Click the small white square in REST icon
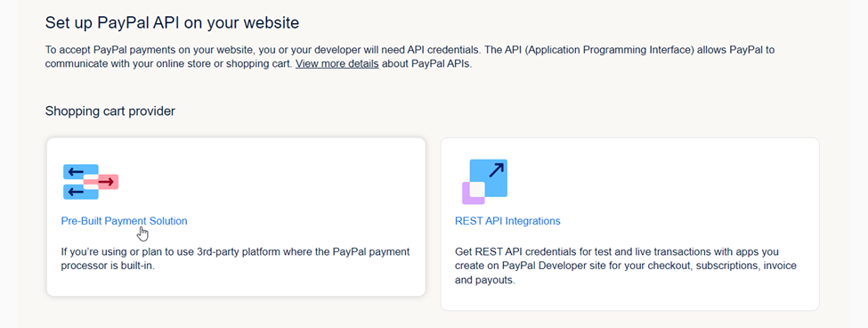This screenshot has height=328, width=868. 477,190
